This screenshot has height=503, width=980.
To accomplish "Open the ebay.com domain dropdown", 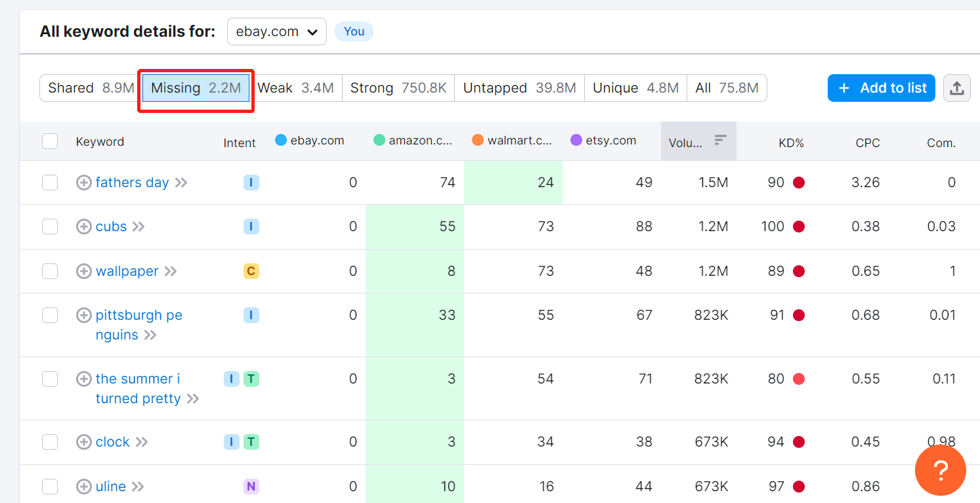I will 276,32.
